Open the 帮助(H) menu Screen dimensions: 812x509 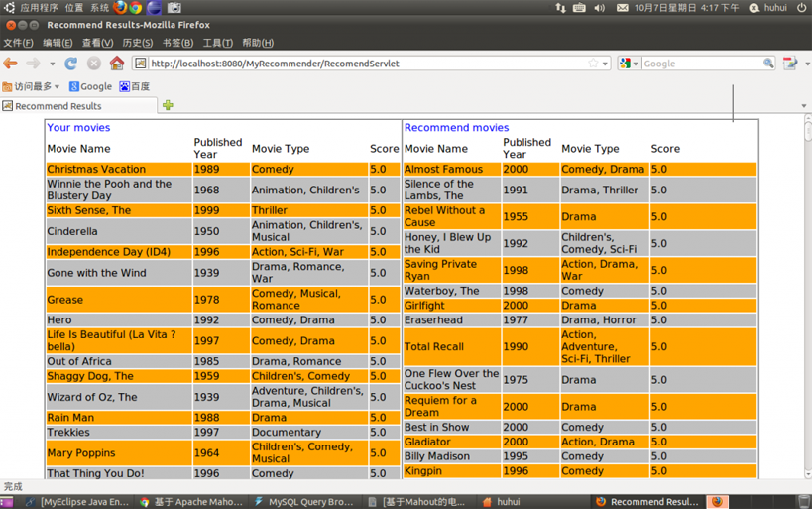tap(258, 43)
